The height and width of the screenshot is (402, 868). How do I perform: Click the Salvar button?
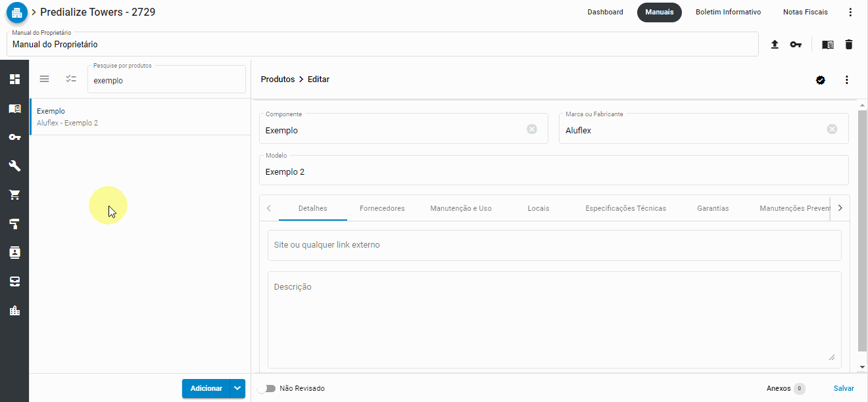pyautogui.click(x=844, y=388)
